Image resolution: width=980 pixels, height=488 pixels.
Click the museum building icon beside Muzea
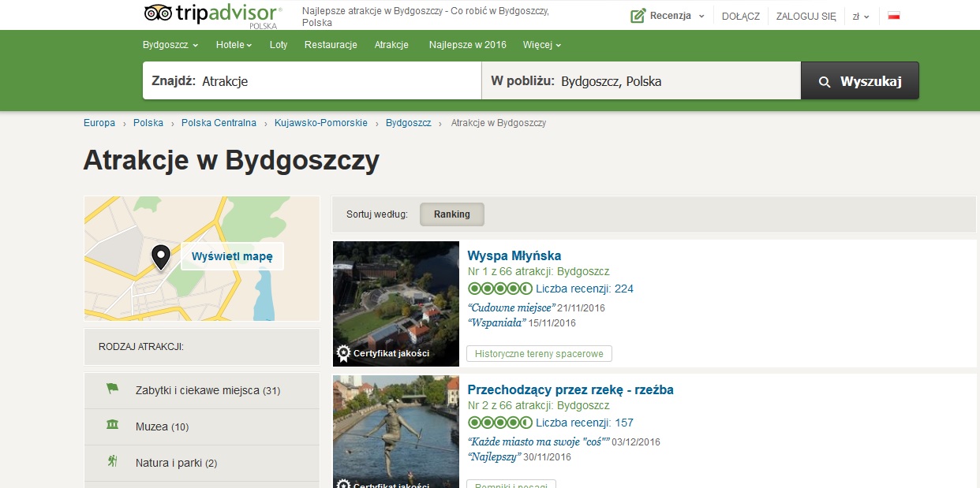coord(112,426)
